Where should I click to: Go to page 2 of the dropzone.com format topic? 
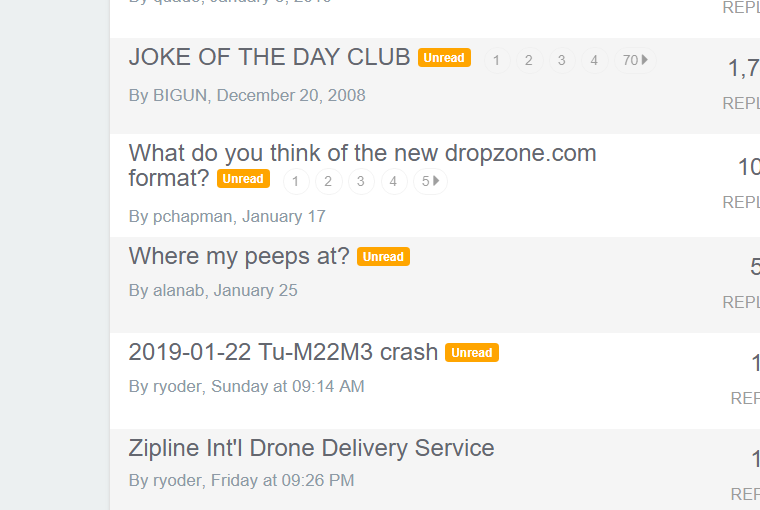329,181
